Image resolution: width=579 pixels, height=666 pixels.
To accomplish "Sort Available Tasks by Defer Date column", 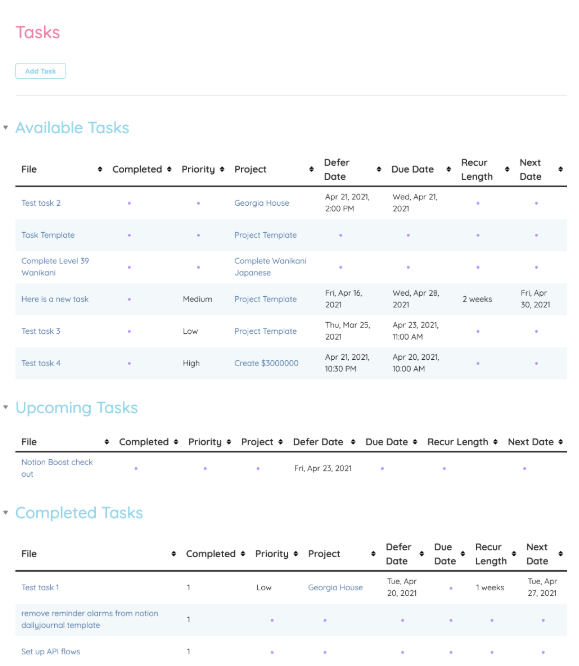I will (379, 169).
